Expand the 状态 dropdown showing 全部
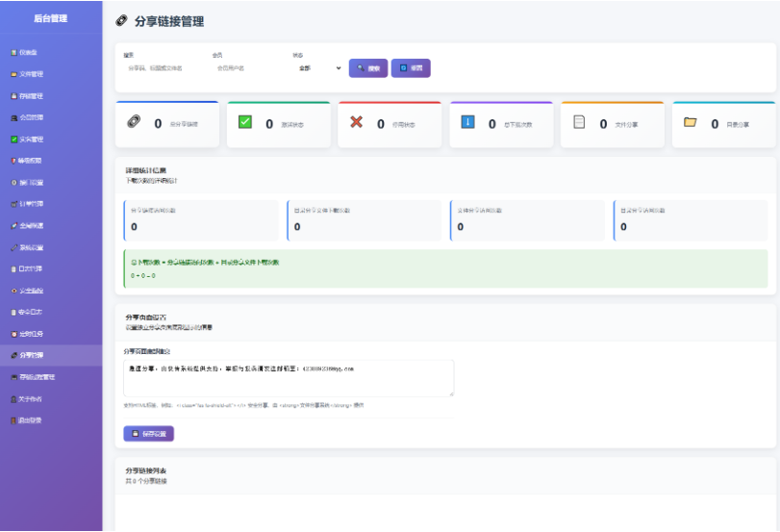This screenshot has height=532, width=780. pyautogui.click(x=317, y=68)
